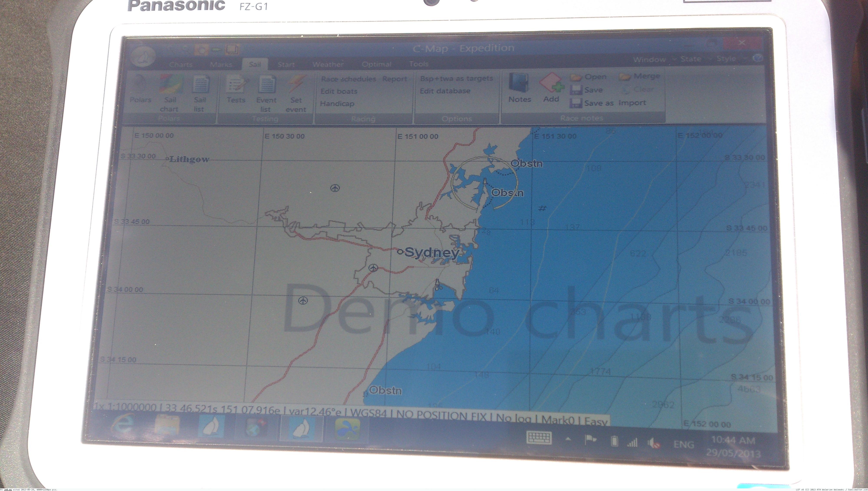Click Bsp+twa as targets option
Viewport: 868px width, 491px height.
(456, 78)
